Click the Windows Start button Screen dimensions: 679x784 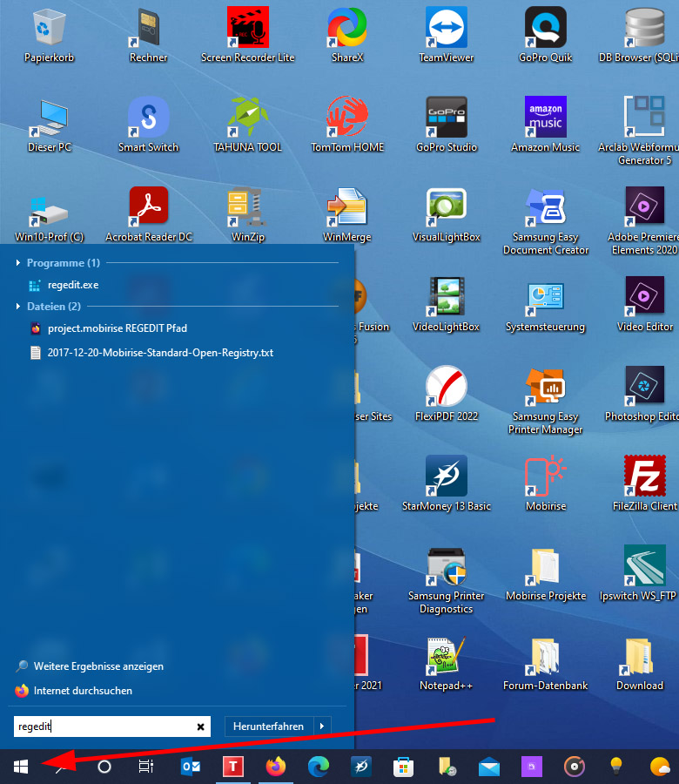pyautogui.click(x=22, y=767)
